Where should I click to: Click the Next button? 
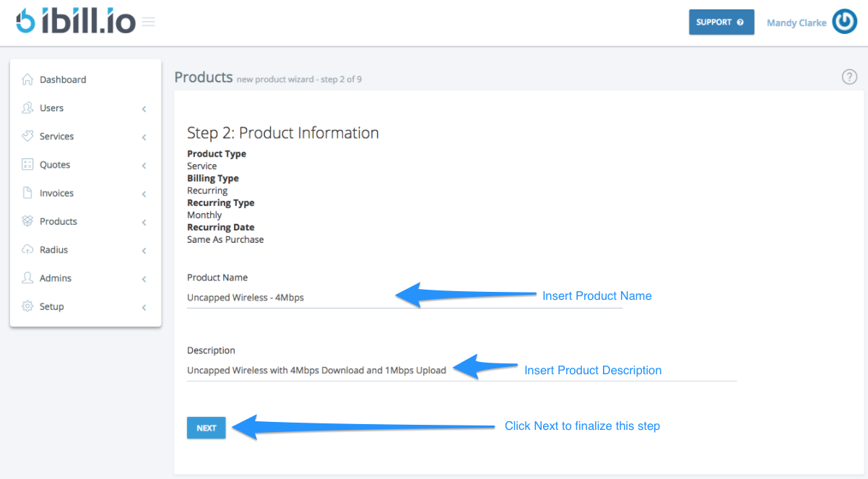[x=207, y=428]
